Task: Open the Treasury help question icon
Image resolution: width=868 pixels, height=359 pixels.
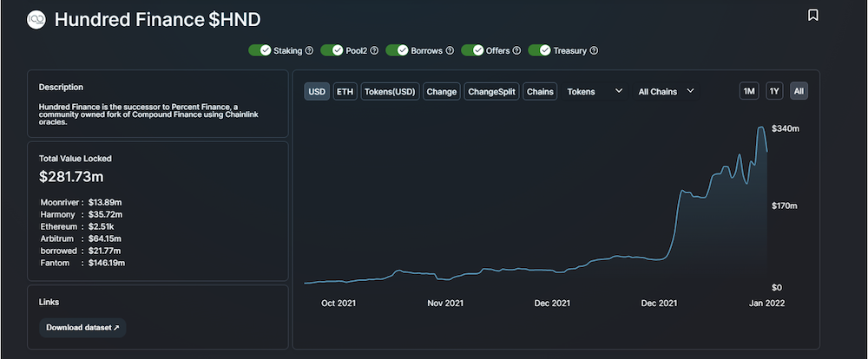Action: (594, 50)
